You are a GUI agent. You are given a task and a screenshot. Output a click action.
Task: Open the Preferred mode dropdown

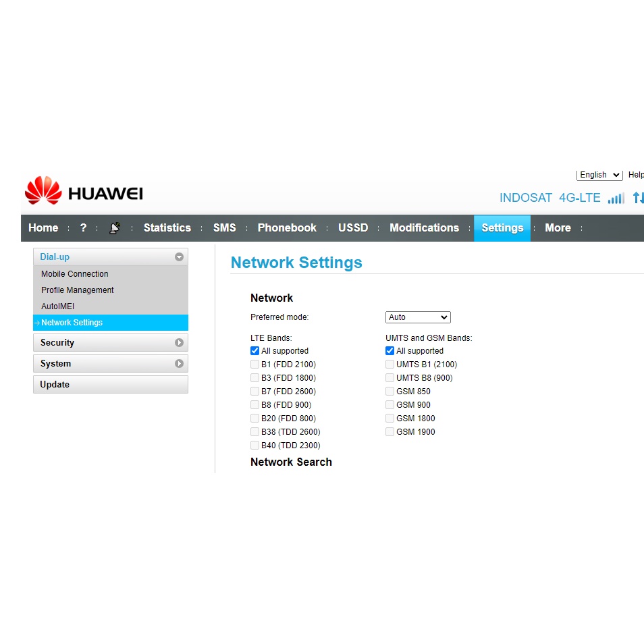pyautogui.click(x=418, y=317)
